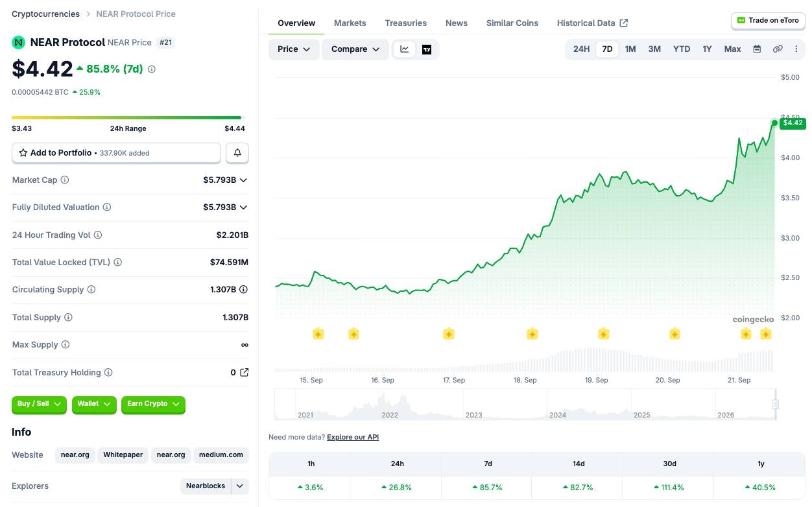This screenshot has height=507, width=812.
Task: Click the news marker under 20. Sep
Action: pos(675,334)
